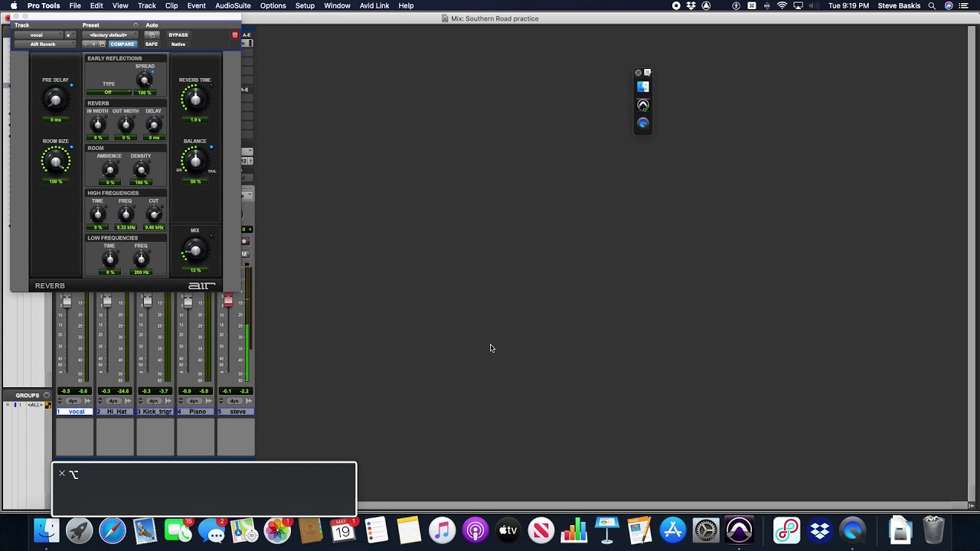The height and width of the screenshot is (551, 980).
Task: Click the High Frequencies Cut knob
Action: point(153,215)
